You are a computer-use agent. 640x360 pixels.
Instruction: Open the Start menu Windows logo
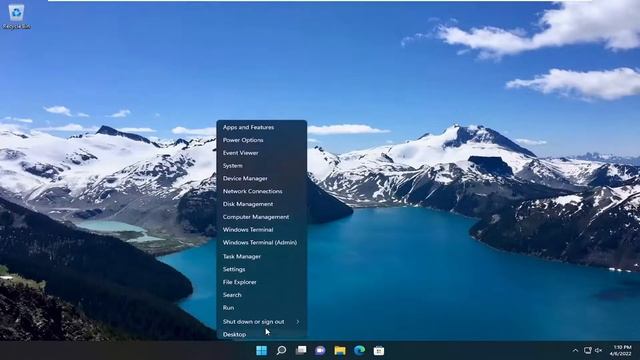click(261, 351)
